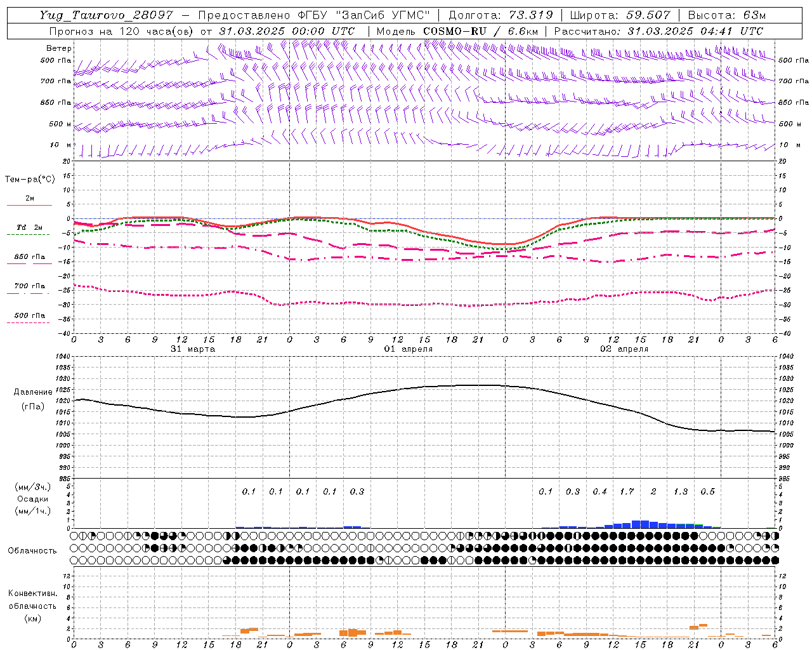The width and height of the screenshot is (812, 650).
Task: Select the (мм/3ч.) precipitation unit label
Action: click(x=33, y=487)
